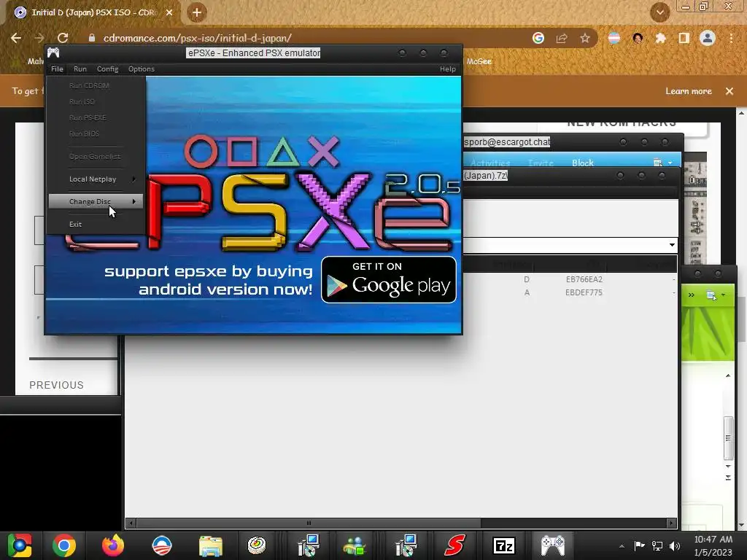Click the Start button on the taskbar
747x560 pixels.
click(19, 545)
